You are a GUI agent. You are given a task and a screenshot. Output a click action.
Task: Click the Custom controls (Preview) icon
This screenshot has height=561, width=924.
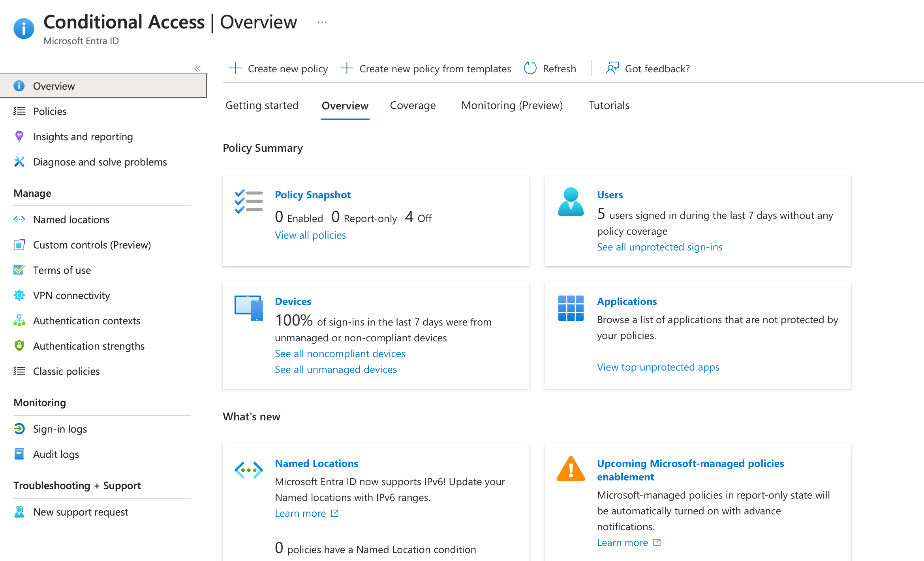coord(19,245)
